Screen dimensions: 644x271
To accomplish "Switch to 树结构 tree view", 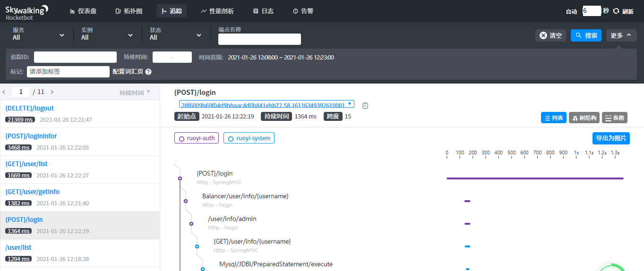I will (584, 118).
